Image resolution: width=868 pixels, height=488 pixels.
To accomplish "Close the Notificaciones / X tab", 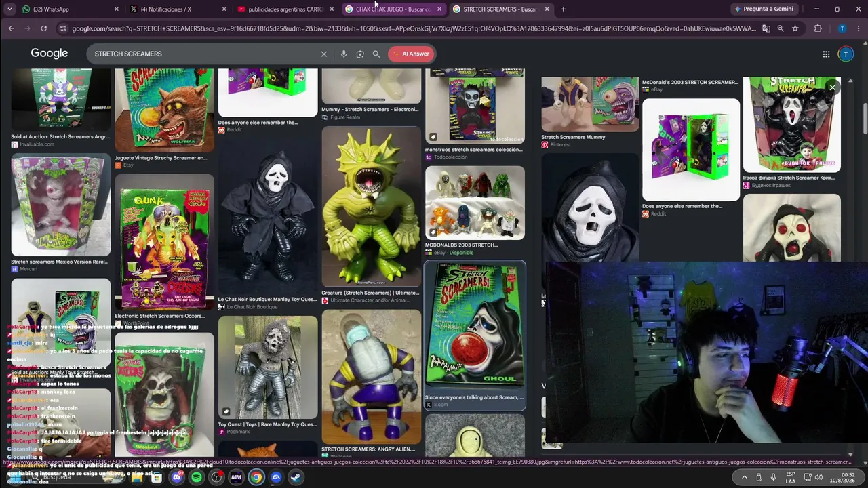I will pyautogui.click(x=224, y=9).
